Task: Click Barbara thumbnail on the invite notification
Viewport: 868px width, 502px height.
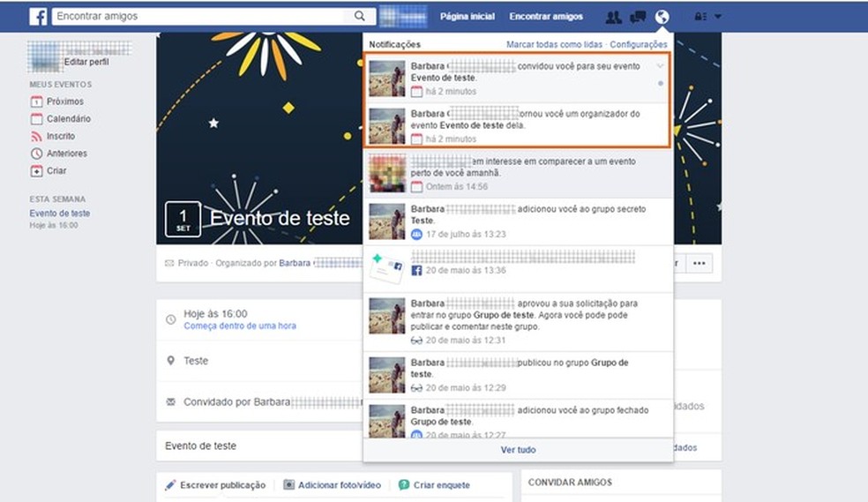Action: pos(387,79)
